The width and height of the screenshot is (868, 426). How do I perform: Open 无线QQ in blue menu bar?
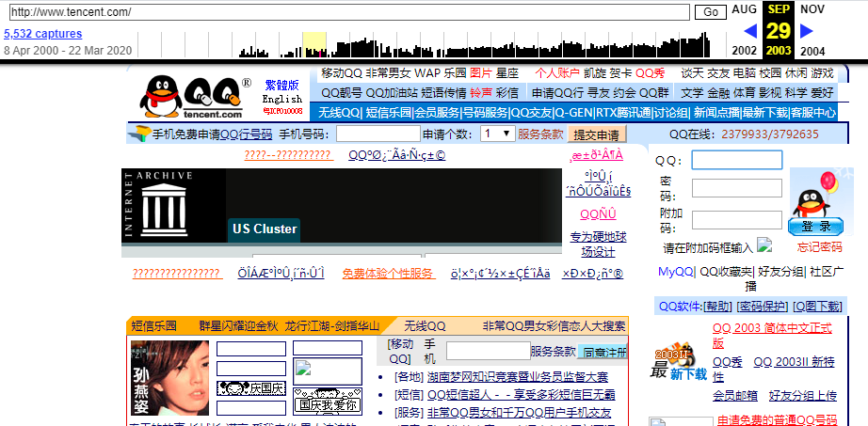[339, 113]
